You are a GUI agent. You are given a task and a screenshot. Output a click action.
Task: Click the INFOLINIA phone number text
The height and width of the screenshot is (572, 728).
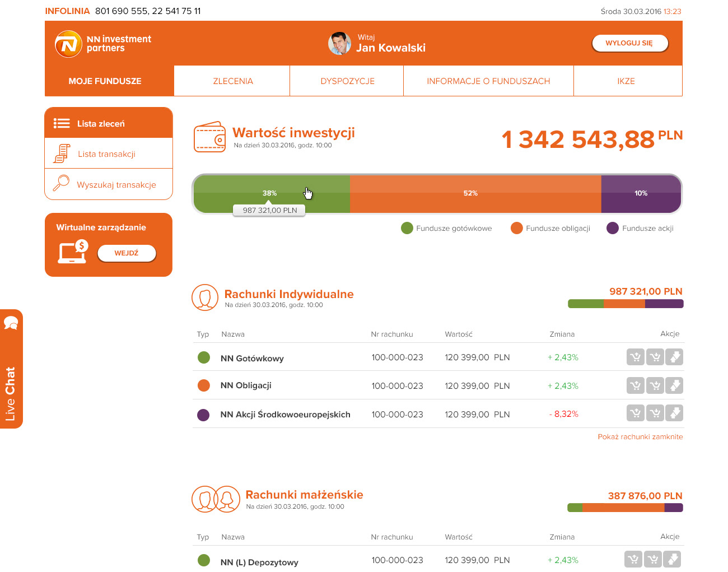pyautogui.click(x=148, y=11)
